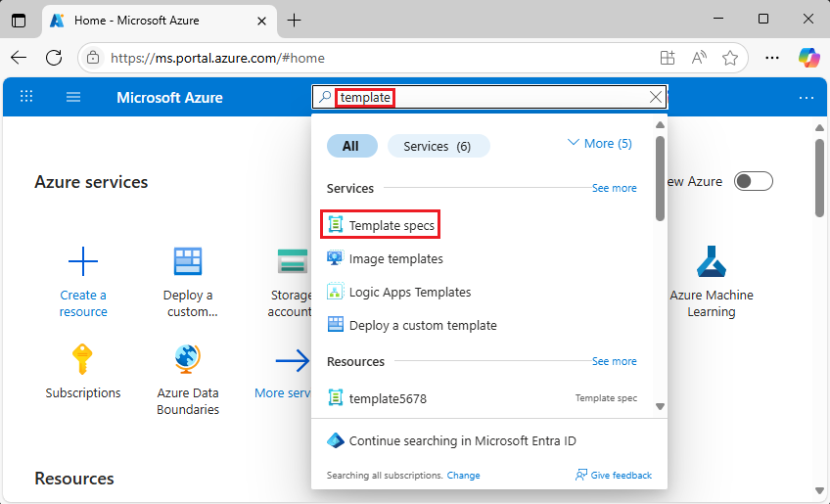The image size is (830, 504).
Task: Click the More services arrow
Action: tap(293, 360)
